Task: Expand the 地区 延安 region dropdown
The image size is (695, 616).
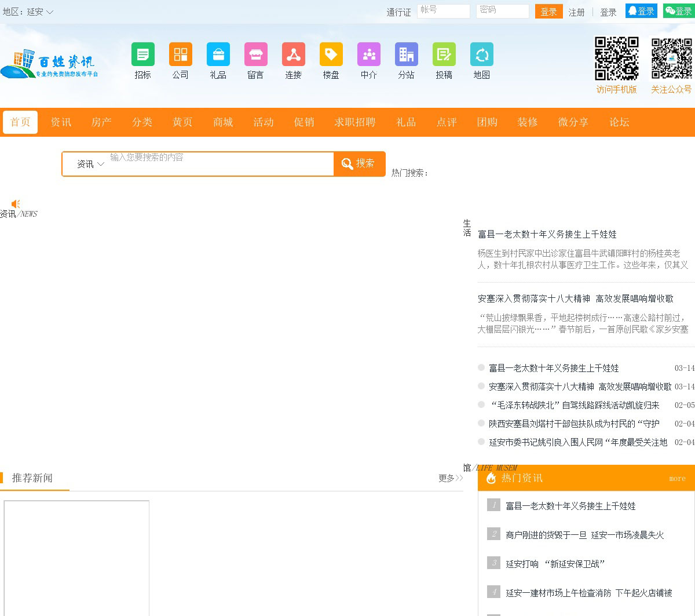Action: tap(35, 12)
